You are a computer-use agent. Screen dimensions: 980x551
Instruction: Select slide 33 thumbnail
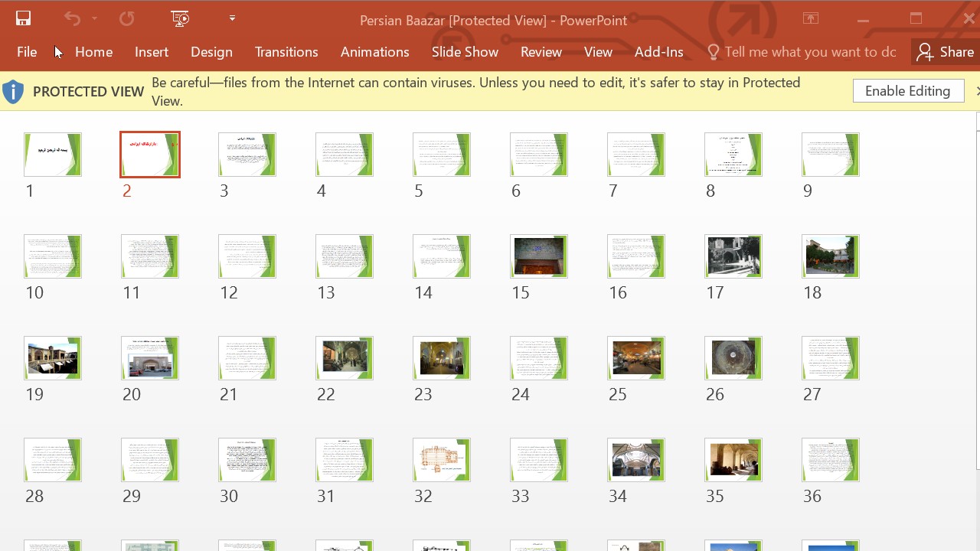(x=539, y=460)
